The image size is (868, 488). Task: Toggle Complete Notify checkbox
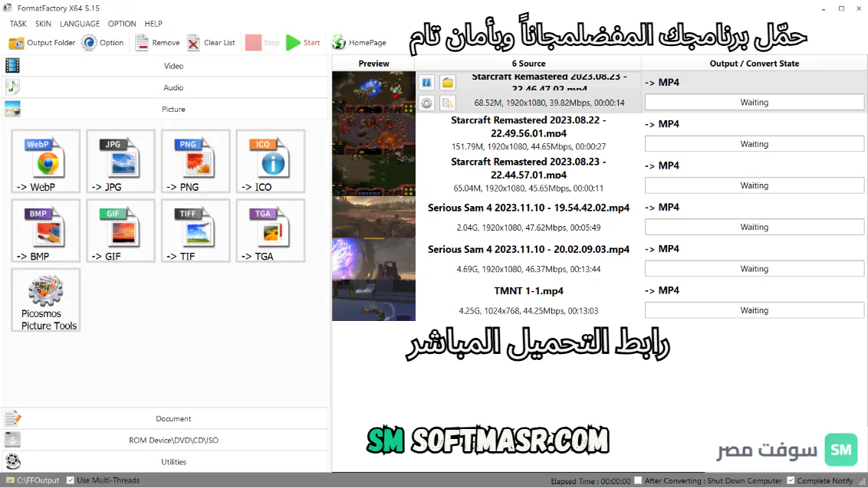[x=791, y=481]
